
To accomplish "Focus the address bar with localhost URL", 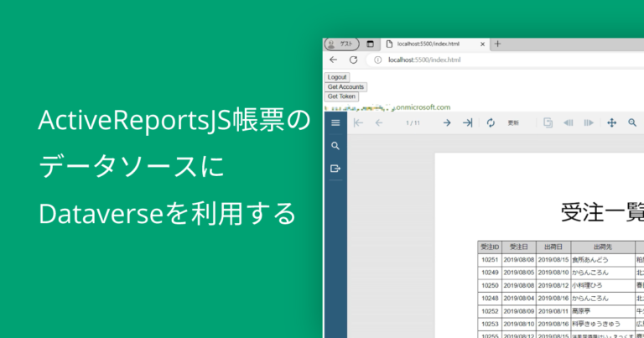I will [x=505, y=60].
